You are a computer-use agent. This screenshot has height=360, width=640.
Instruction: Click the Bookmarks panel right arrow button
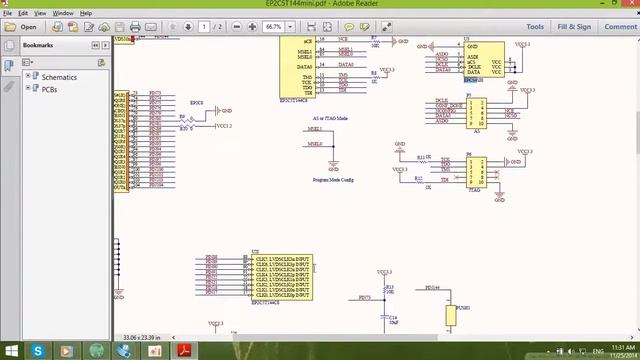click(106, 45)
